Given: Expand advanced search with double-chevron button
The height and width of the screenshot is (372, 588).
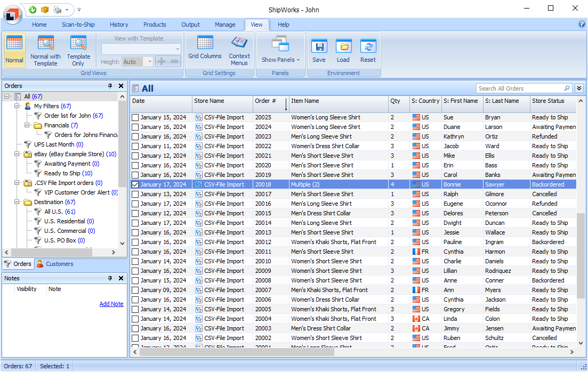Looking at the screenshot, I should click(579, 88).
